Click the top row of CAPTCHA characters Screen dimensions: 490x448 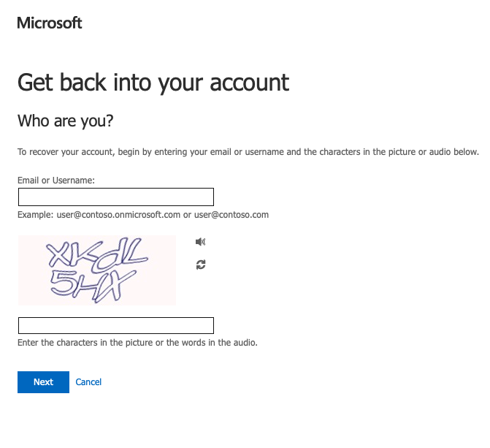tap(97, 254)
